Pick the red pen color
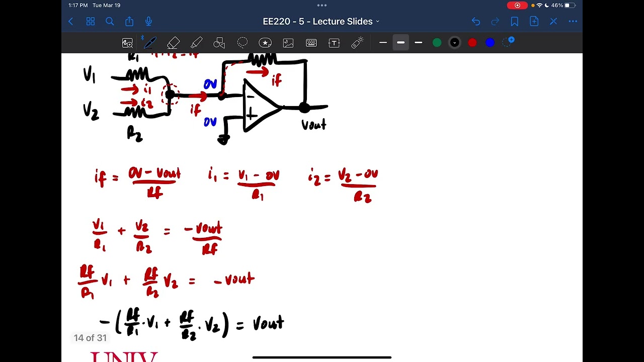Image resolution: width=644 pixels, height=362 pixels. tap(472, 43)
